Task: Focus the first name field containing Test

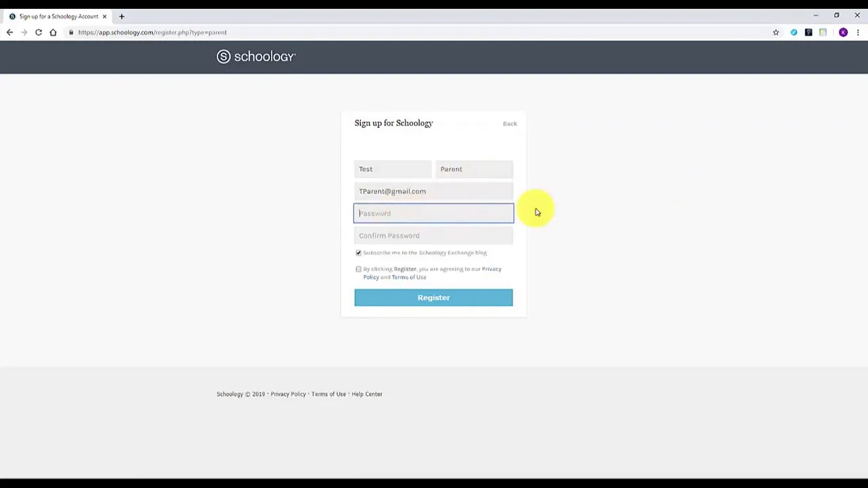Action: (393, 169)
